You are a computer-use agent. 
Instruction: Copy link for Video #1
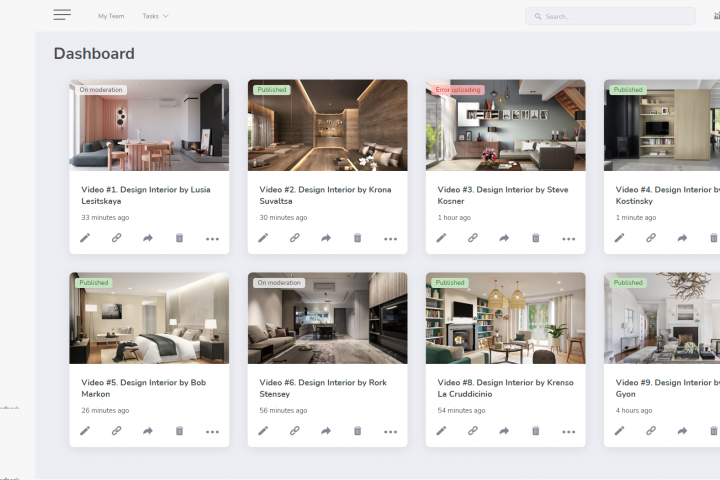point(117,238)
